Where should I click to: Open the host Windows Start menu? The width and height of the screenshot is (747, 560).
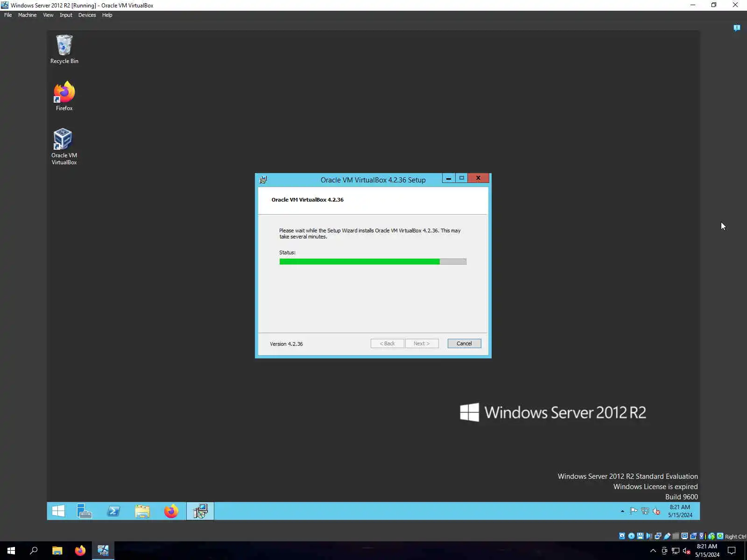(11, 551)
